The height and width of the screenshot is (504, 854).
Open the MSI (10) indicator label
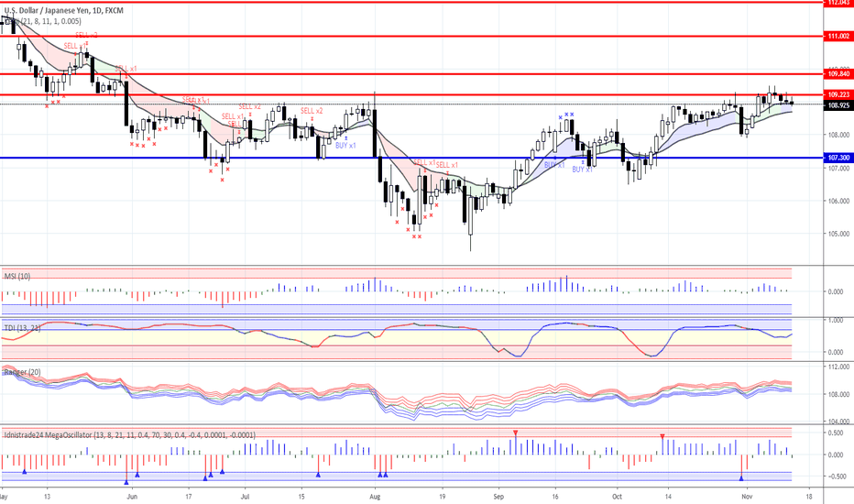17,276
